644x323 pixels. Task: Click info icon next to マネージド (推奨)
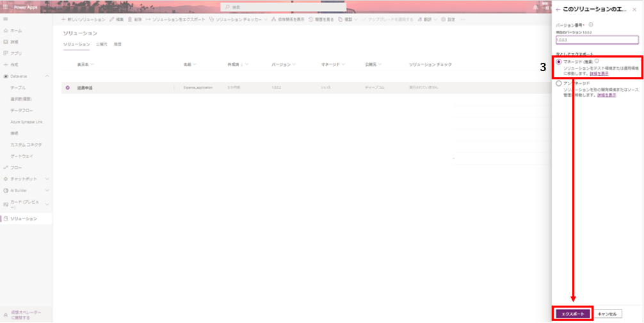pos(597,62)
